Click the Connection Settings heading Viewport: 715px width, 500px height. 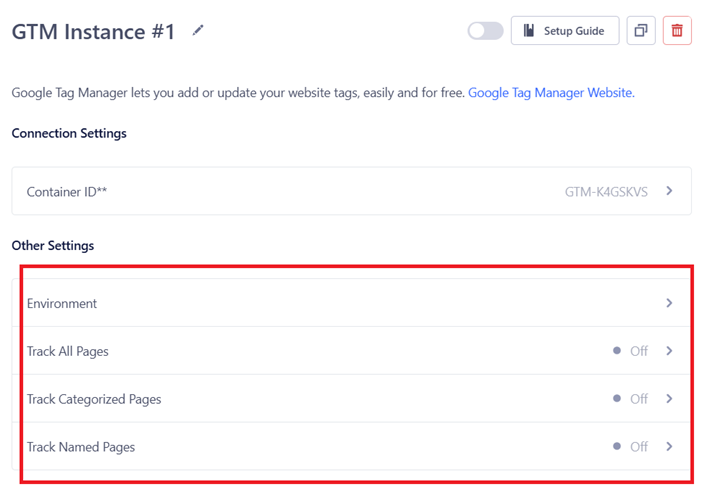coord(69,133)
